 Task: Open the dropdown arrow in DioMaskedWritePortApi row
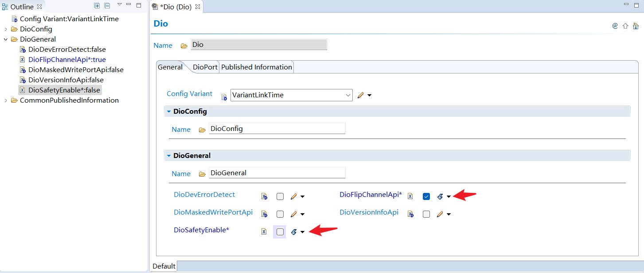click(x=303, y=215)
